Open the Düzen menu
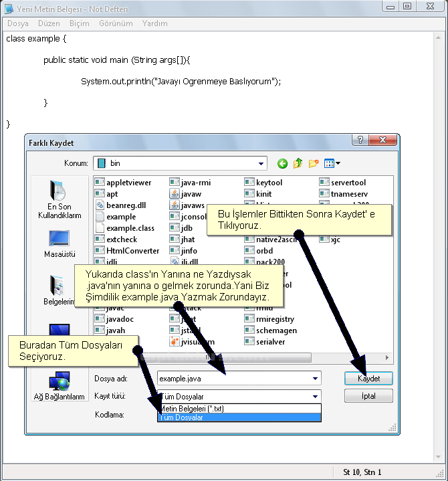The height and width of the screenshot is (481, 448). [x=49, y=23]
